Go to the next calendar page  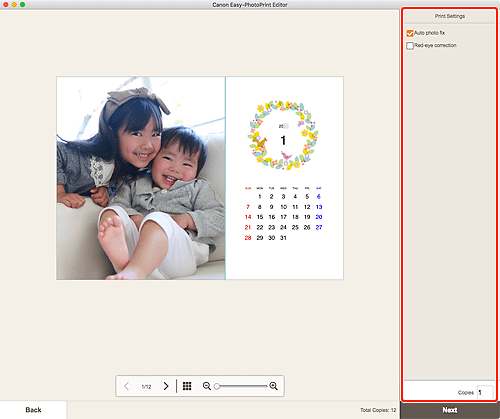click(x=166, y=386)
